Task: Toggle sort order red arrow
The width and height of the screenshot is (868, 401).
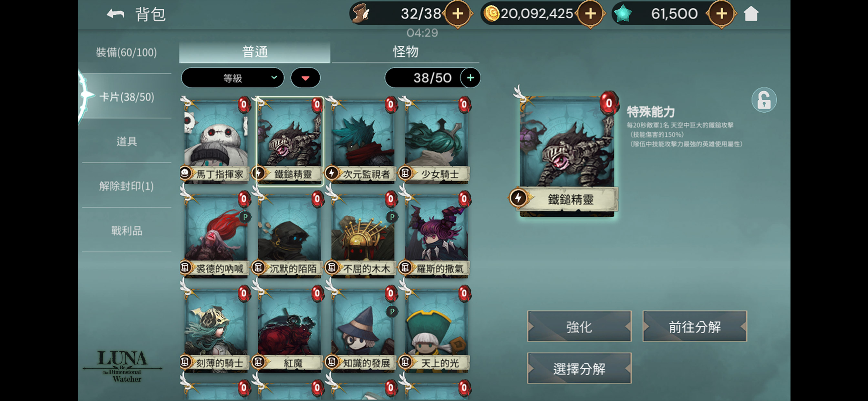Action: click(x=305, y=78)
